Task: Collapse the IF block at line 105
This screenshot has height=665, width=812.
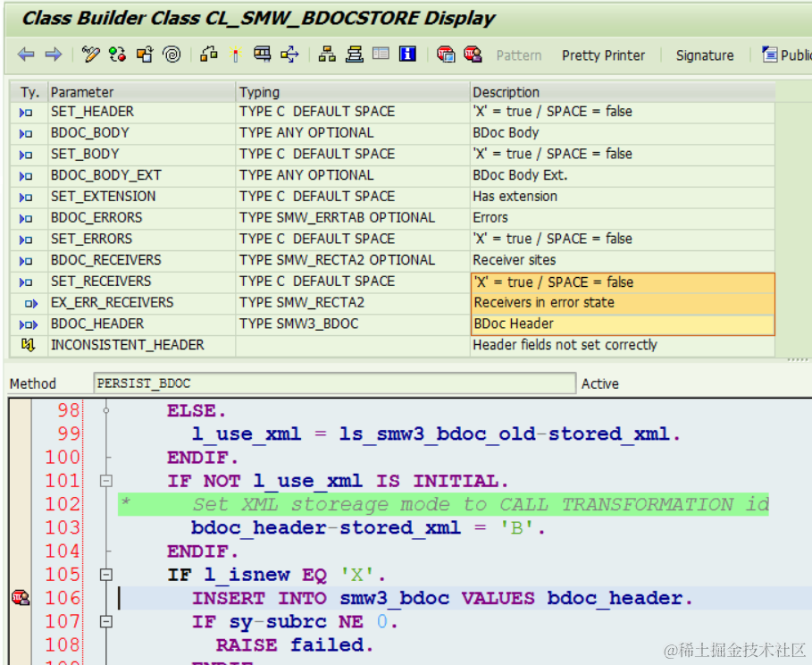Action: click(106, 575)
